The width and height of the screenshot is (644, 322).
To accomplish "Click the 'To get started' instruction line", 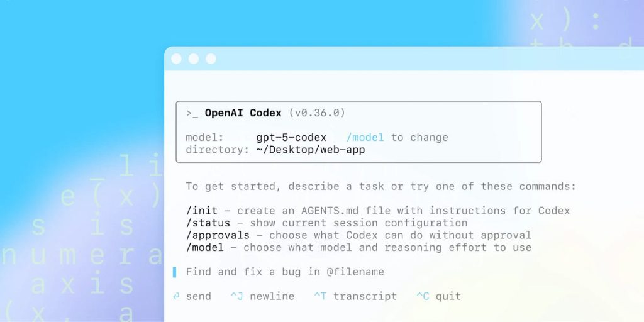I will tap(381, 186).
